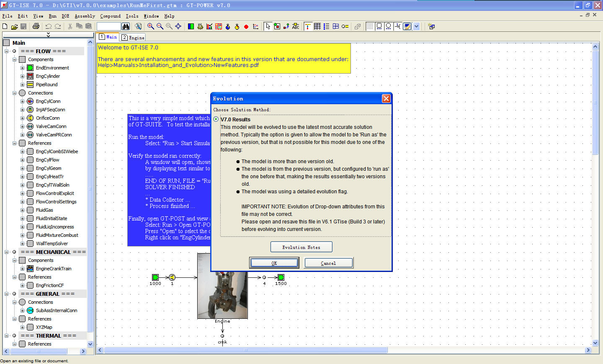The height and width of the screenshot is (364, 603).
Task: Click the Zoom Out magnifier icon
Action: (x=160, y=26)
